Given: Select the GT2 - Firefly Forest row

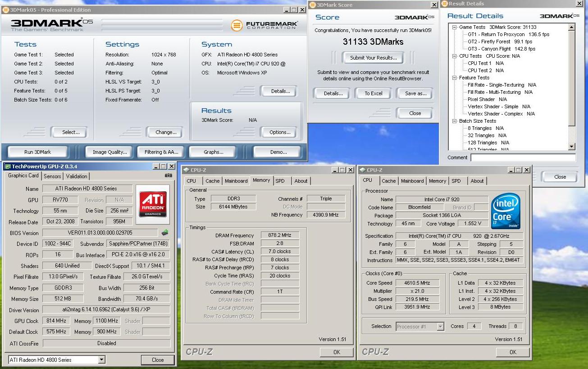Looking at the screenshot, I should pyautogui.click(x=500, y=42).
